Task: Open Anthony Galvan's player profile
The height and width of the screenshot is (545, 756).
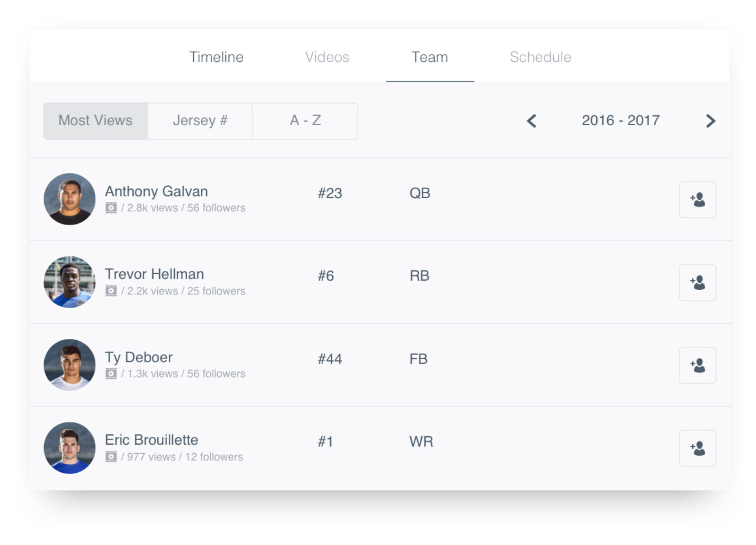Action: click(156, 191)
